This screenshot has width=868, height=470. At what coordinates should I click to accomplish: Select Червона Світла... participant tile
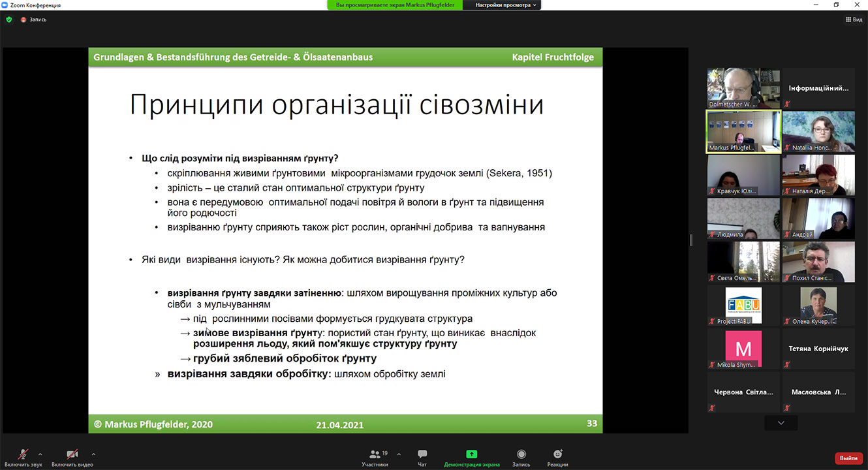click(743, 392)
